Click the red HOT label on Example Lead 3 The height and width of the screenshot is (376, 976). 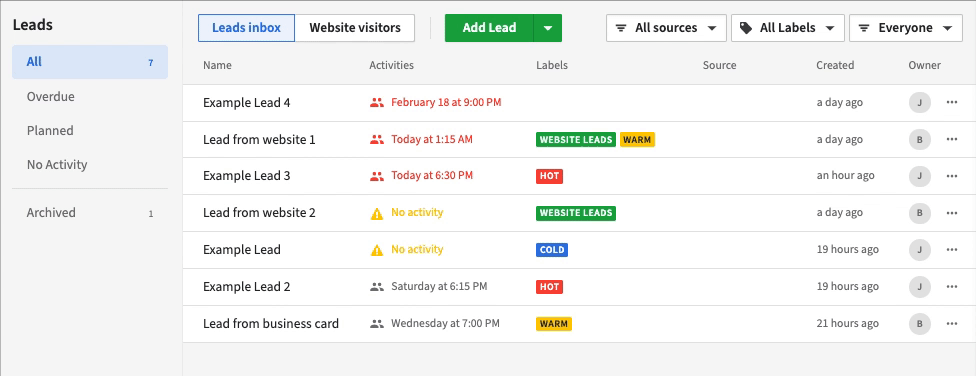coord(549,176)
